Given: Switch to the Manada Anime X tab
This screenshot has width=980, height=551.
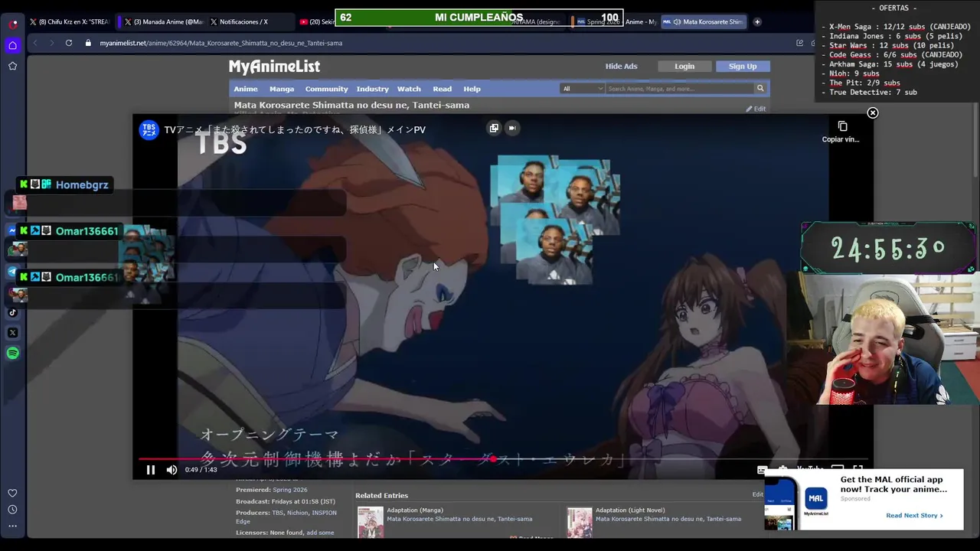Looking at the screenshot, I should click(x=165, y=22).
